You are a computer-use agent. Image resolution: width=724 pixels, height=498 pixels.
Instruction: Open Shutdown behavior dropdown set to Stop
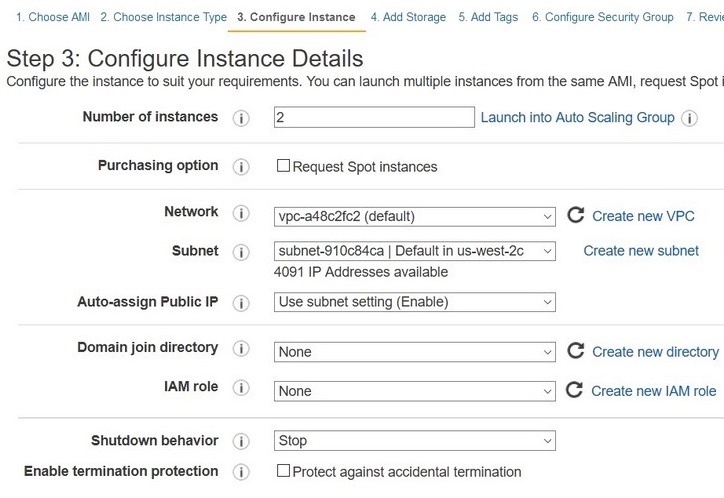tap(415, 441)
